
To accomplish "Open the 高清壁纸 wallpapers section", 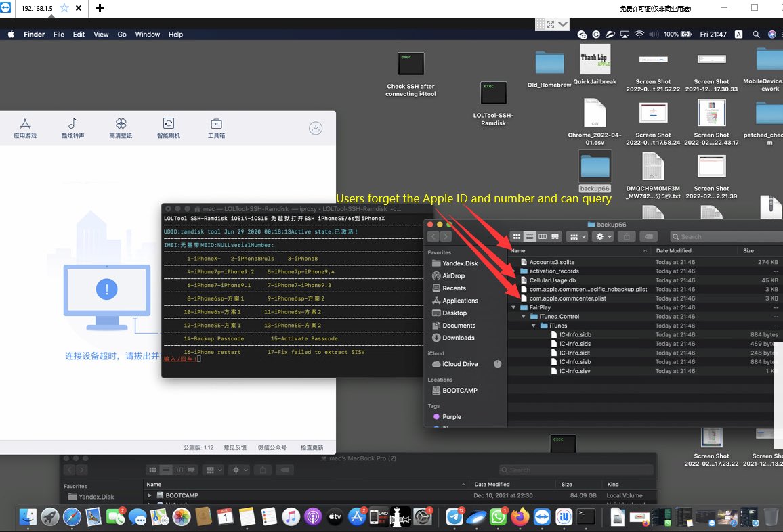I will (x=121, y=128).
